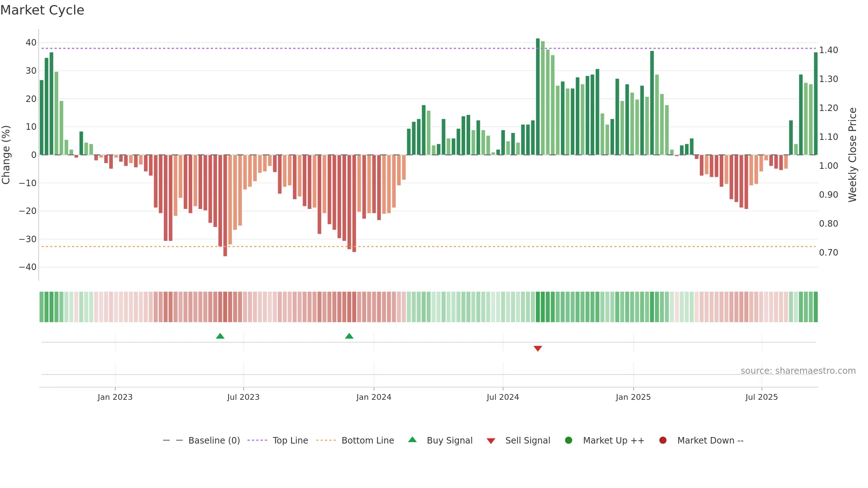Click the gray dashed baseline sample in the legend
868x488 pixels.
click(173, 440)
